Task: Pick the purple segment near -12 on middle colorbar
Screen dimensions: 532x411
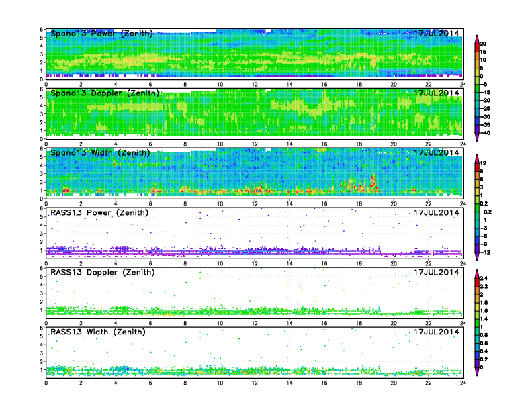Action: click(477, 248)
